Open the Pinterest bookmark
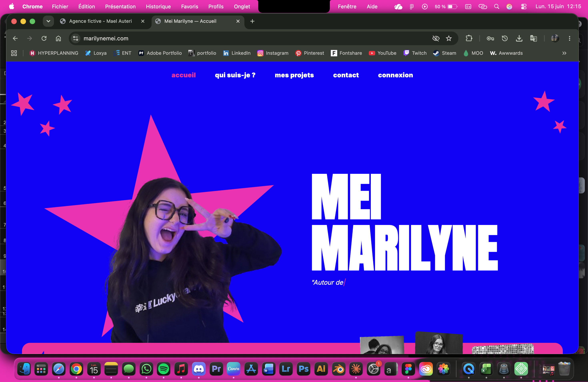The width and height of the screenshot is (588, 382). point(310,53)
